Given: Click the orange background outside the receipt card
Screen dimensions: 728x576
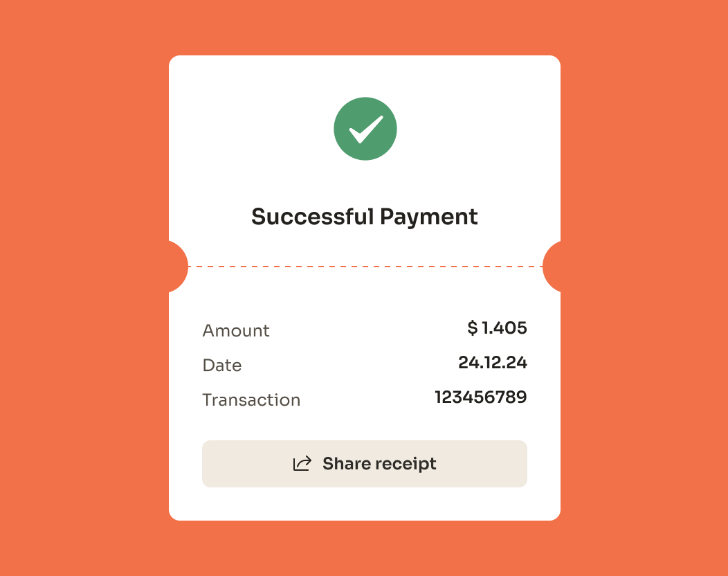Looking at the screenshot, I should 83,277.
